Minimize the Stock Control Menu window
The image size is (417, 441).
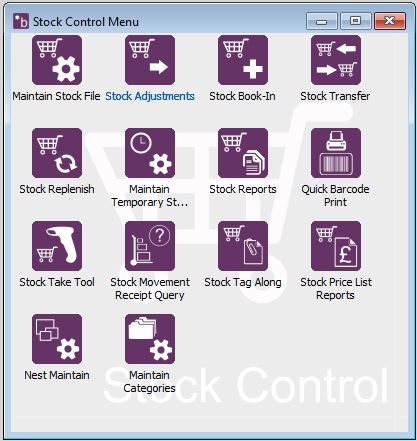(322, 21)
